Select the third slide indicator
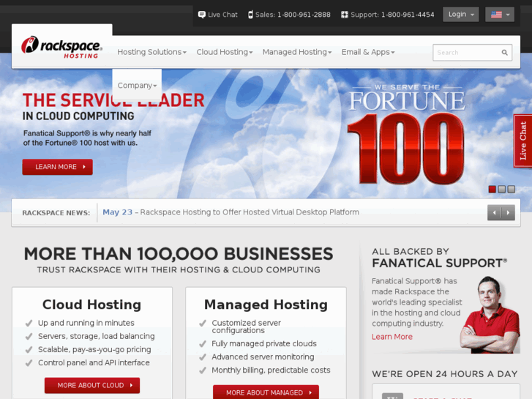 (512, 189)
